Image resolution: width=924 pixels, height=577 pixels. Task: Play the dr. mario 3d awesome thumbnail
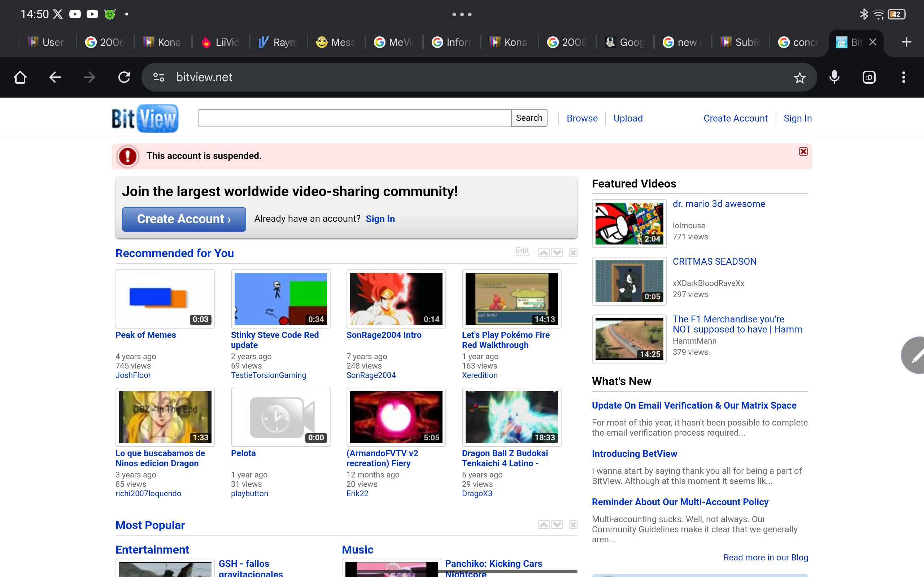point(629,223)
